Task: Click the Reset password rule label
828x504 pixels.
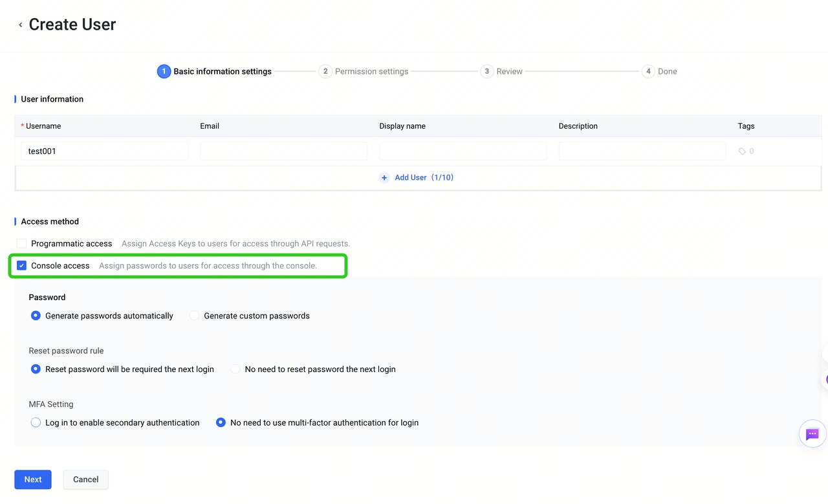Action: click(x=66, y=351)
